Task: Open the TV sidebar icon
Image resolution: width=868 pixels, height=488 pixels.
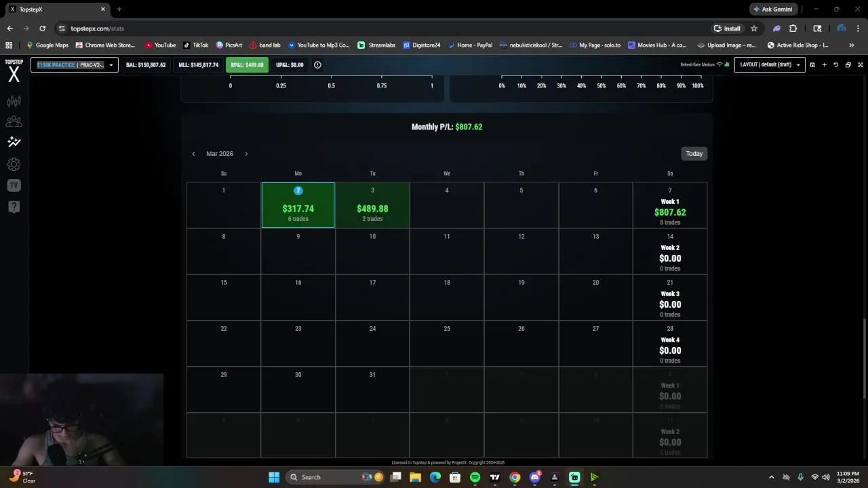Action: 14,185
